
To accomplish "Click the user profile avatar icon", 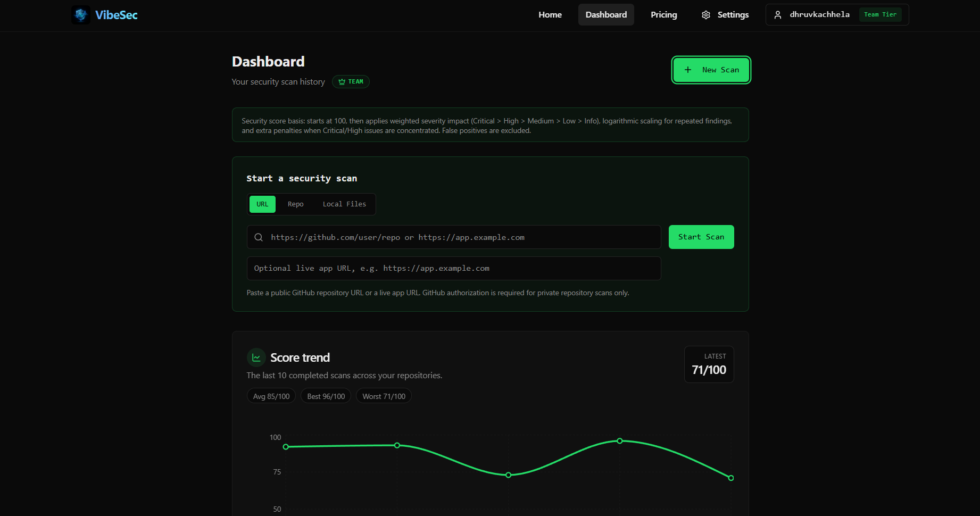I will [778, 15].
